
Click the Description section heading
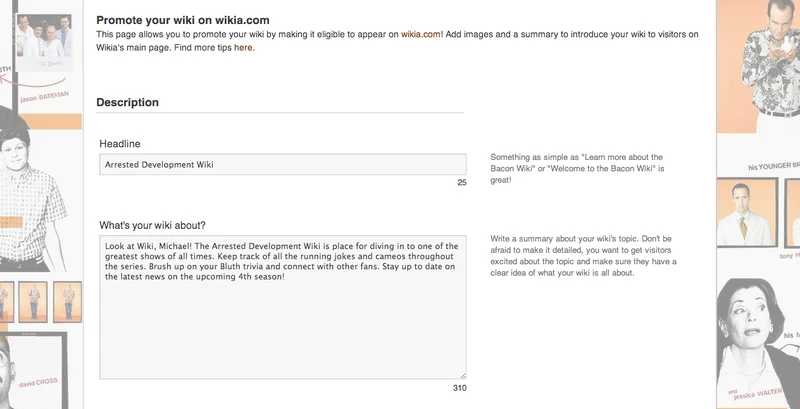(x=127, y=102)
